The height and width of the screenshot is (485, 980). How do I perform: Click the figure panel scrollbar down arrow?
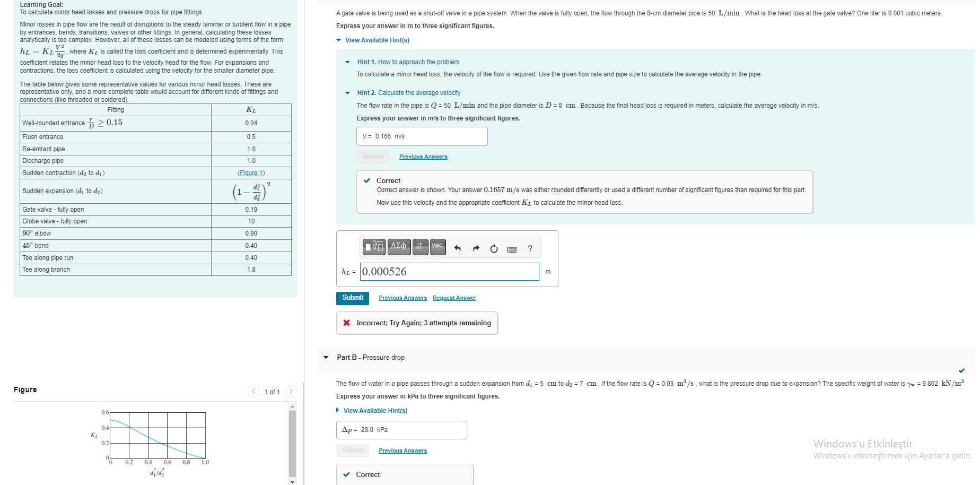pos(292,481)
